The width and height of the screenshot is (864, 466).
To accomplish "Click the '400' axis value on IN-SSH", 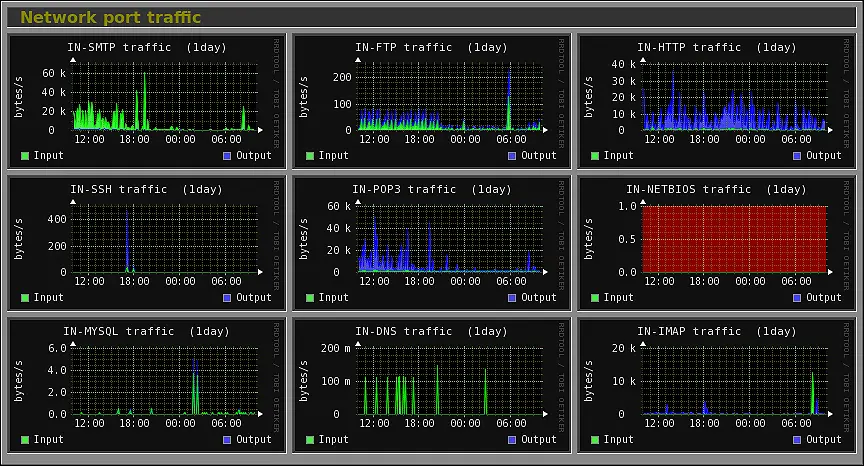I will (57, 220).
